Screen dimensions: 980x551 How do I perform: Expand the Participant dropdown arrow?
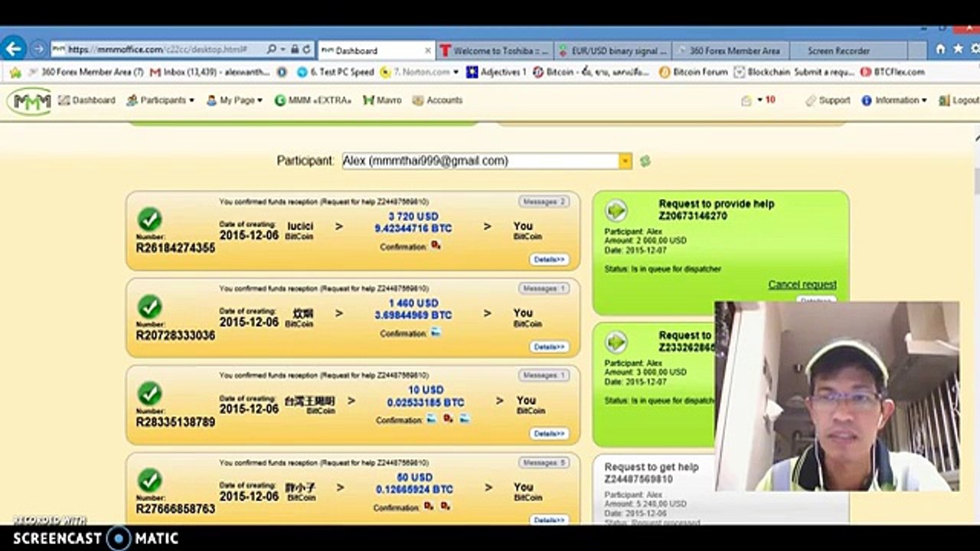pyautogui.click(x=626, y=161)
